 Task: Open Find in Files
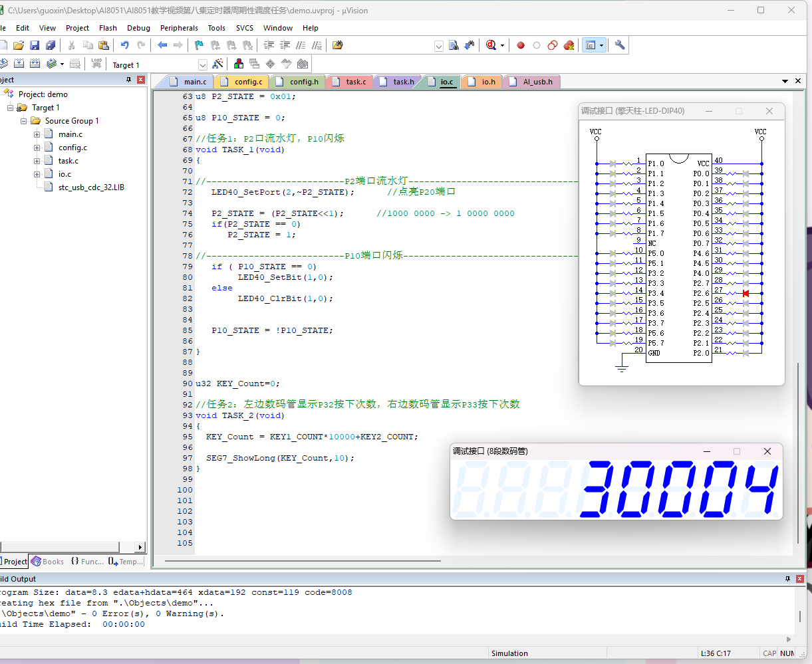point(338,45)
